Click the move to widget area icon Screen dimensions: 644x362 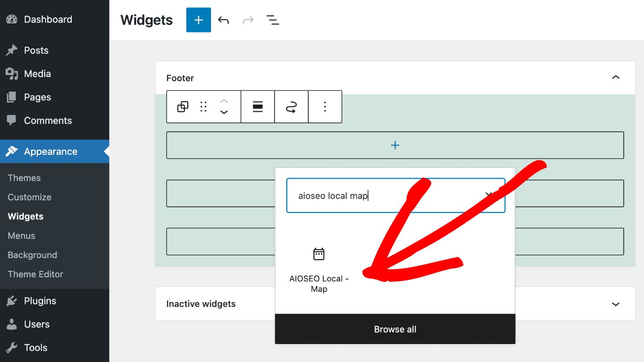[291, 107]
